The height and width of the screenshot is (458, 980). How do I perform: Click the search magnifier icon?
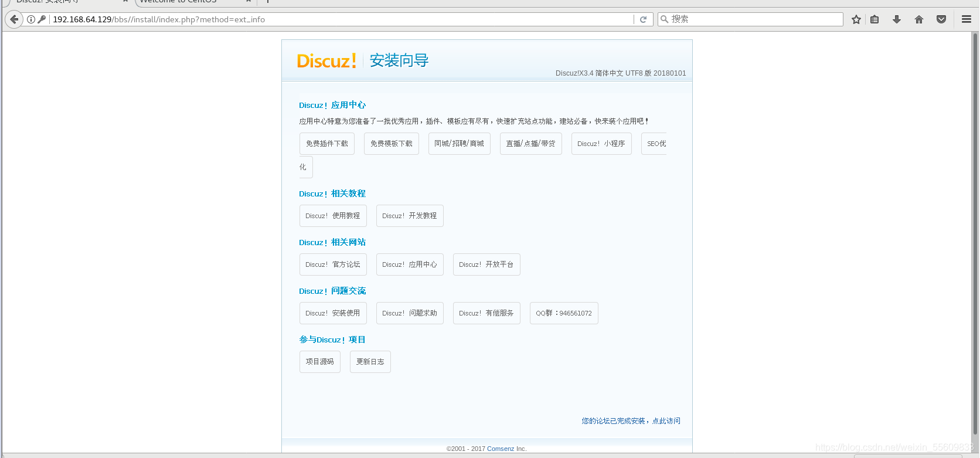pos(665,19)
